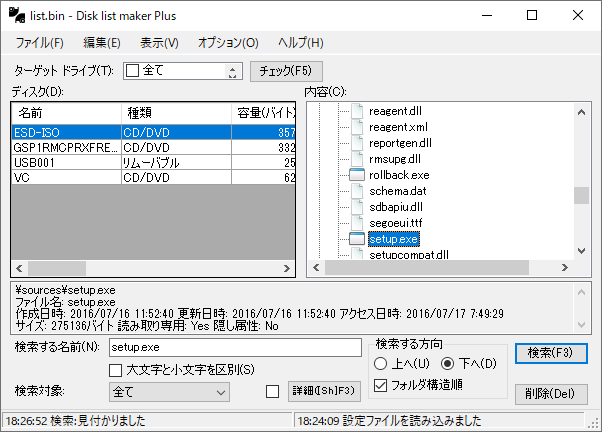Select the 上へ(U) search direction radio
The height and width of the screenshot is (432, 602).
[380, 363]
